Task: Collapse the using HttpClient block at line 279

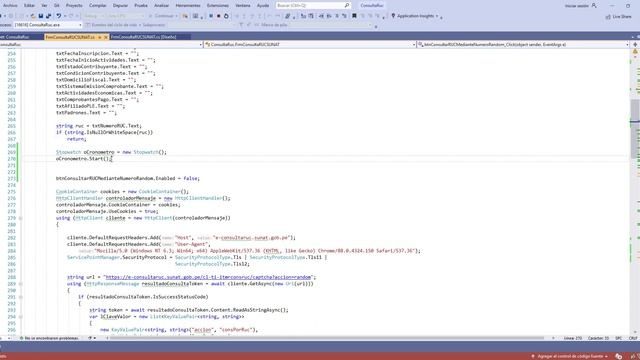Action: point(20,218)
